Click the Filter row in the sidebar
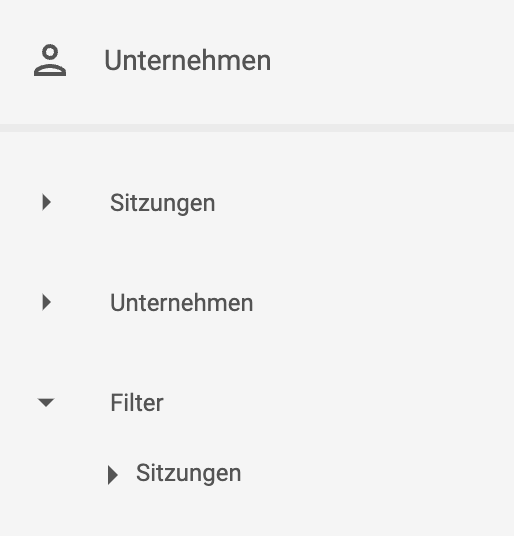 (257, 402)
